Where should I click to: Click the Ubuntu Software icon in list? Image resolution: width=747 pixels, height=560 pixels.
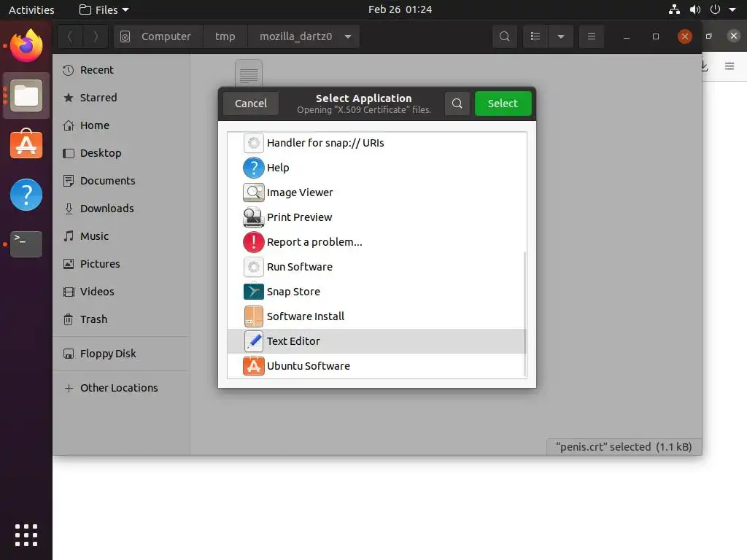pos(253,366)
